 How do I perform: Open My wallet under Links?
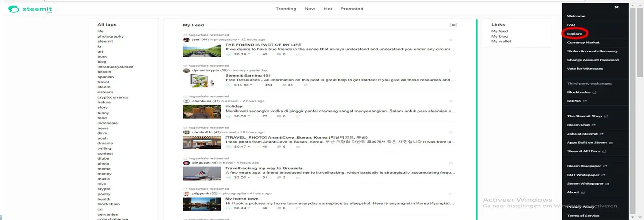coord(501,41)
